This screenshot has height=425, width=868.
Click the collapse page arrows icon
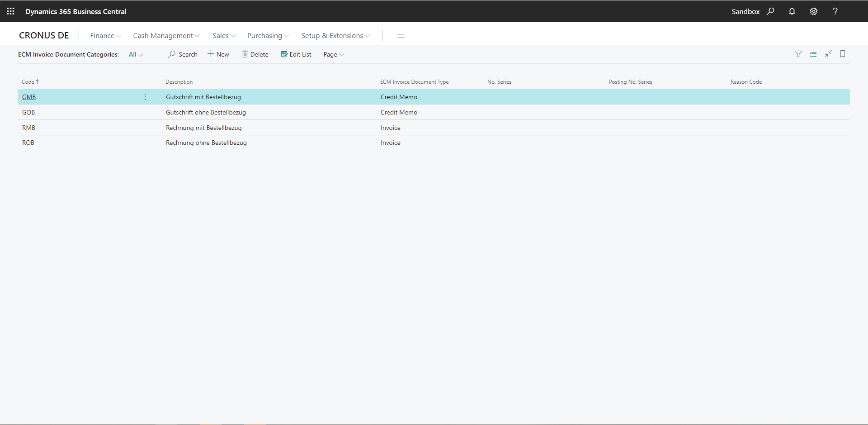click(x=828, y=54)
